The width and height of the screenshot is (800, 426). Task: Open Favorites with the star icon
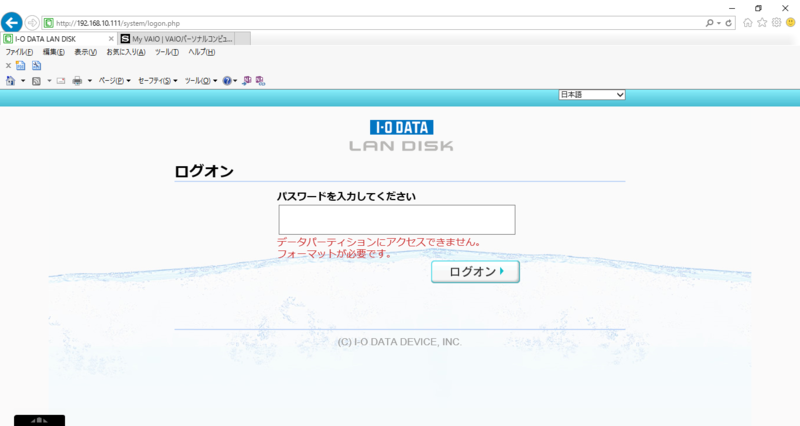(762, 22)
